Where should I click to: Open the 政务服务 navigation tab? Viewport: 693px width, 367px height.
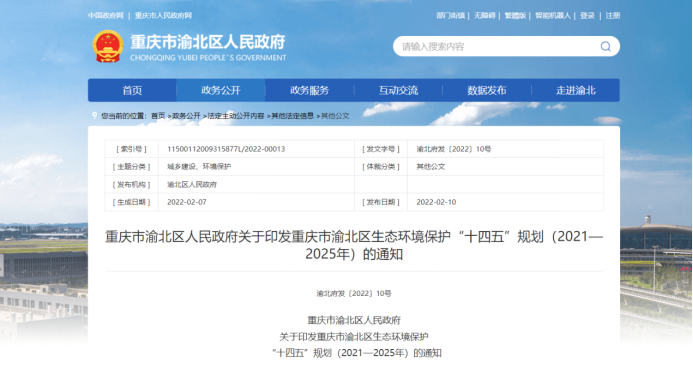click(309, 90)
